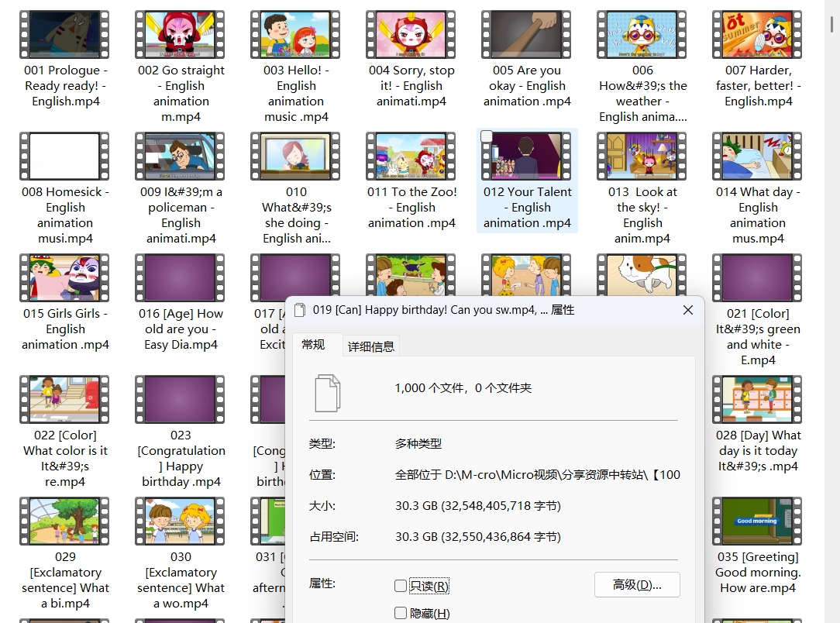Click the 009 I'm a policeman video icon

click(x=180, y=156)
